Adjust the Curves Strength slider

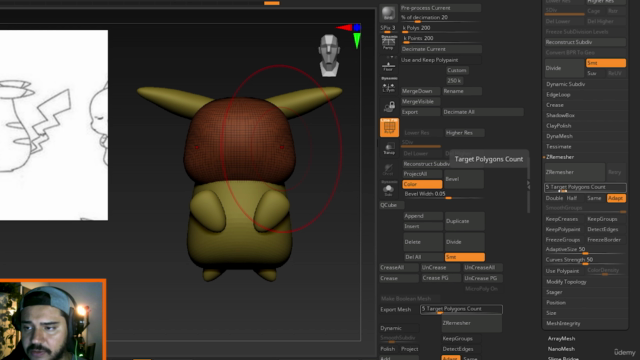585,260
